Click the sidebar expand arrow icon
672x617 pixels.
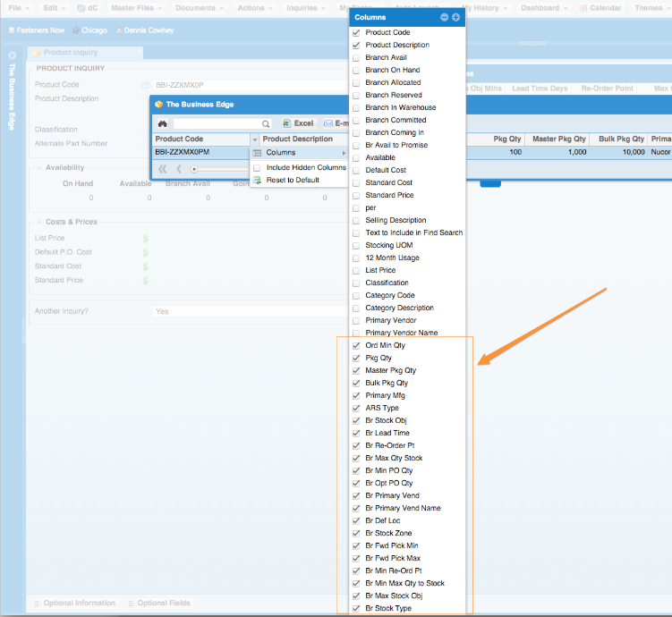coord(12,55)
